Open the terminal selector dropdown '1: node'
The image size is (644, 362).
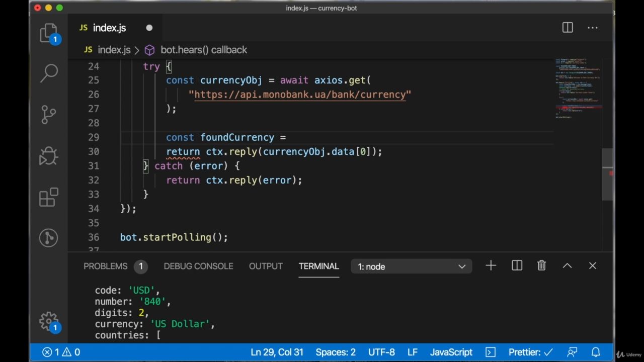(x=411, y=266)
